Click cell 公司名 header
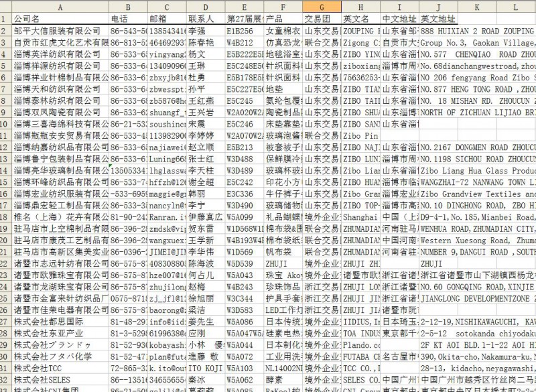The image size is (536, 392). coord(60,19)
